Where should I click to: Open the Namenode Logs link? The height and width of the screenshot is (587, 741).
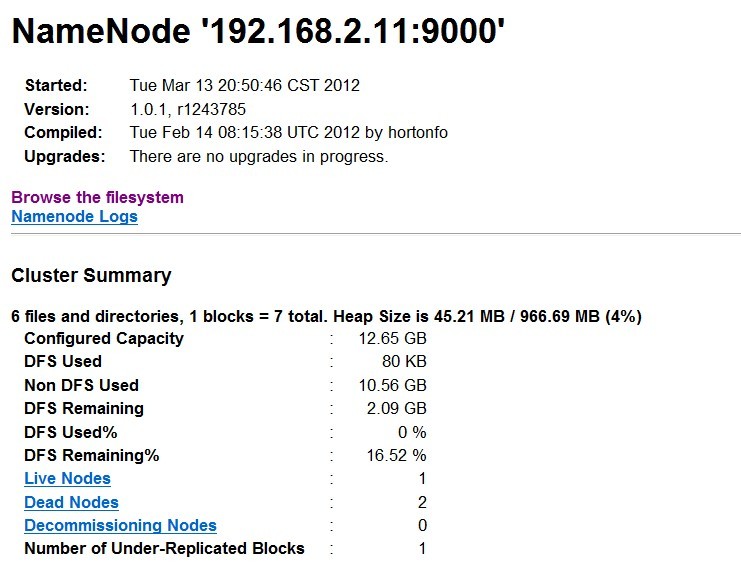pos(74,216)
